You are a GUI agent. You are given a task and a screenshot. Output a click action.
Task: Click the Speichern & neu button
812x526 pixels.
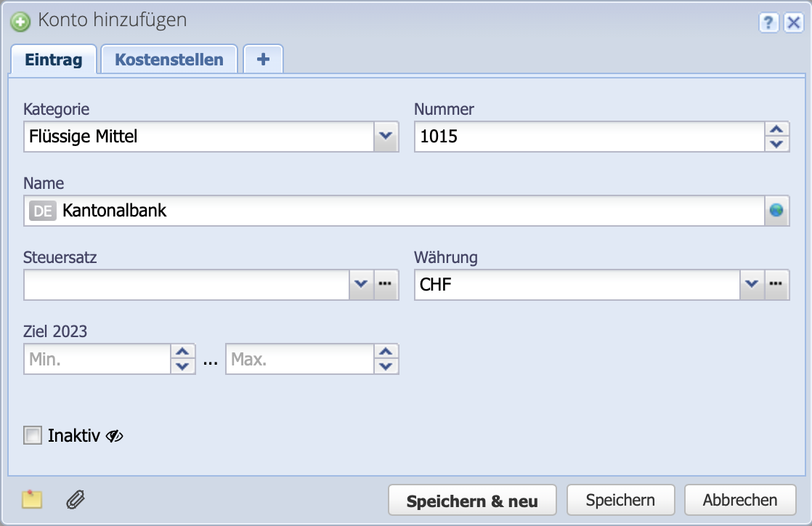[472, 500]
